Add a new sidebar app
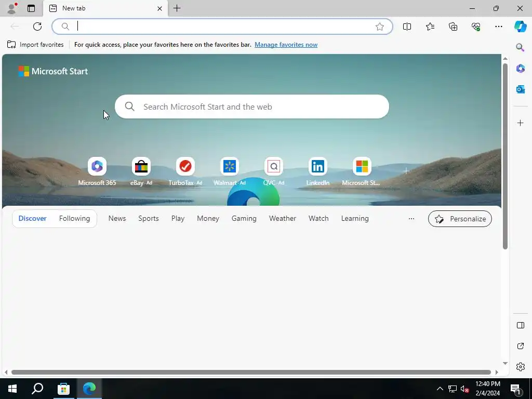 click(x=520, y=123)
